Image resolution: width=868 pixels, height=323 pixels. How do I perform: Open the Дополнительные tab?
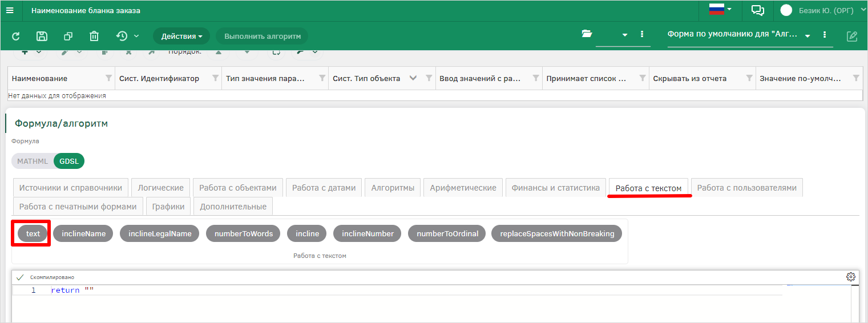click(x=233, y=207)
